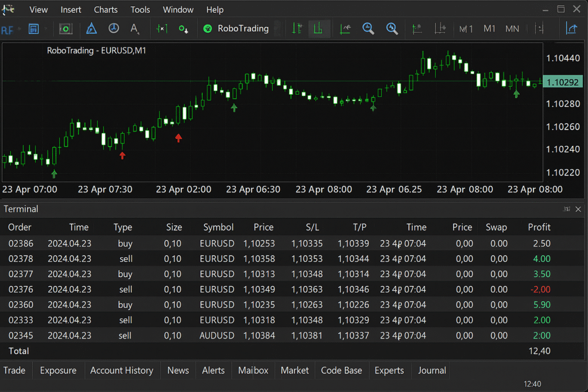Click the blue triangle drawing tool icon
Viewport: 588px width, 392px height.
91,29
